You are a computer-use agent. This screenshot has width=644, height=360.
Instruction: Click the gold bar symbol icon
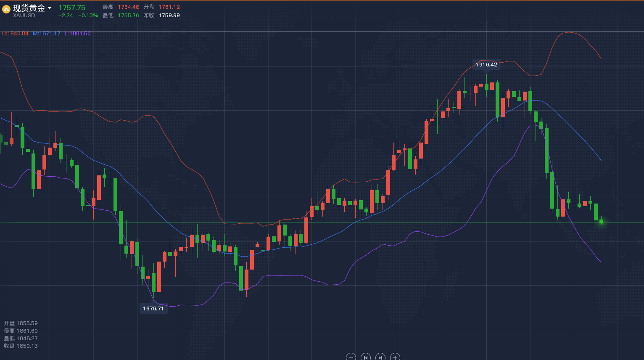[6, 9]
